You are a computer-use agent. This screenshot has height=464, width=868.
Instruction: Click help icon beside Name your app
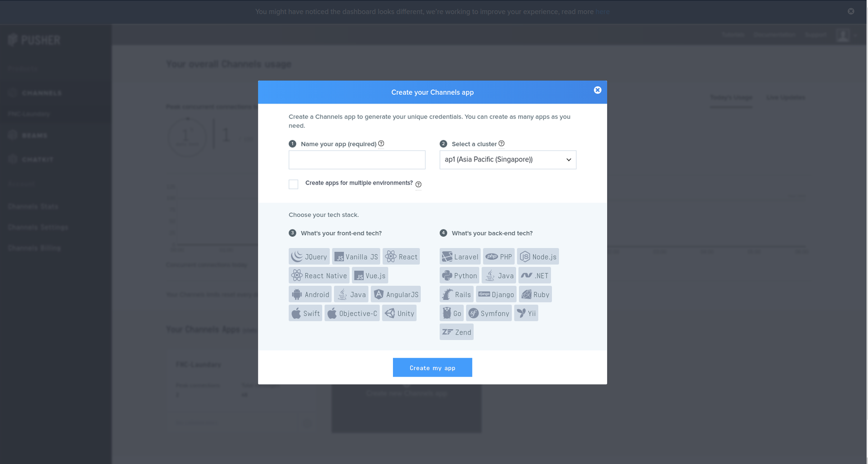point(381,144)
